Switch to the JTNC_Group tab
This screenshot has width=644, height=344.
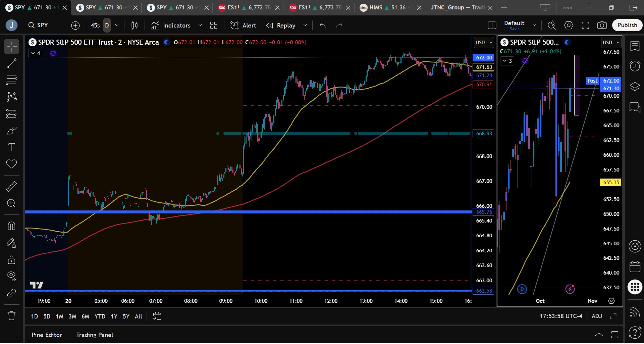click(x=458, y=7)
